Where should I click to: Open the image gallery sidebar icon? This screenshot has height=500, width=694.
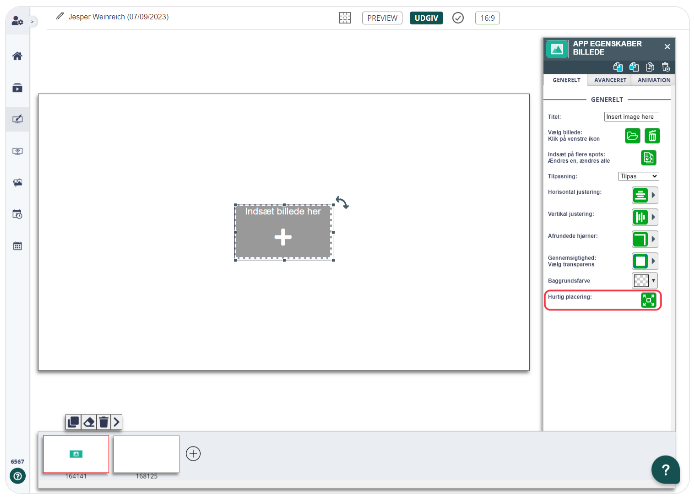pos(17,183)
